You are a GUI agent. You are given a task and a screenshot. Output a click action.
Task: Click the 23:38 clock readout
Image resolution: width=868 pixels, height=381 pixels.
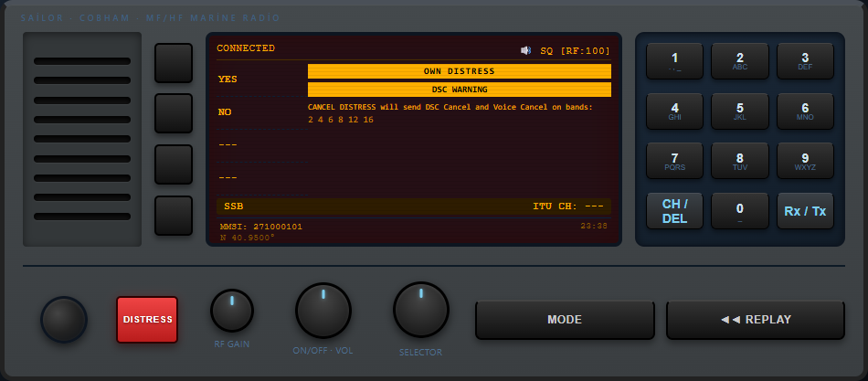594,226
